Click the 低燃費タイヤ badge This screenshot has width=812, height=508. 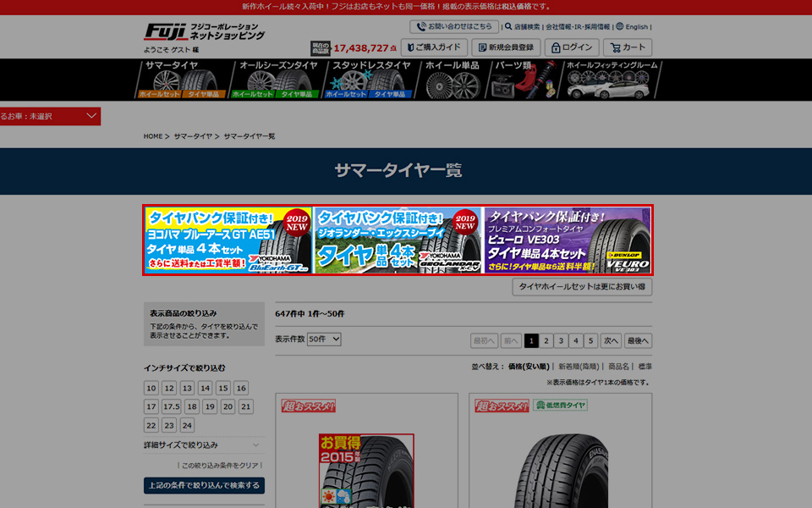coord(560,406)
